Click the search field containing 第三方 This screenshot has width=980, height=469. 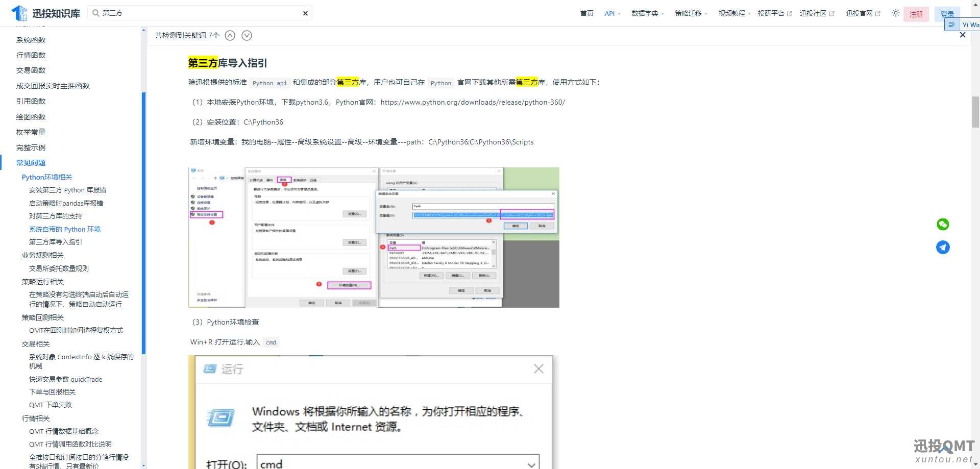(x=200, y=13)
